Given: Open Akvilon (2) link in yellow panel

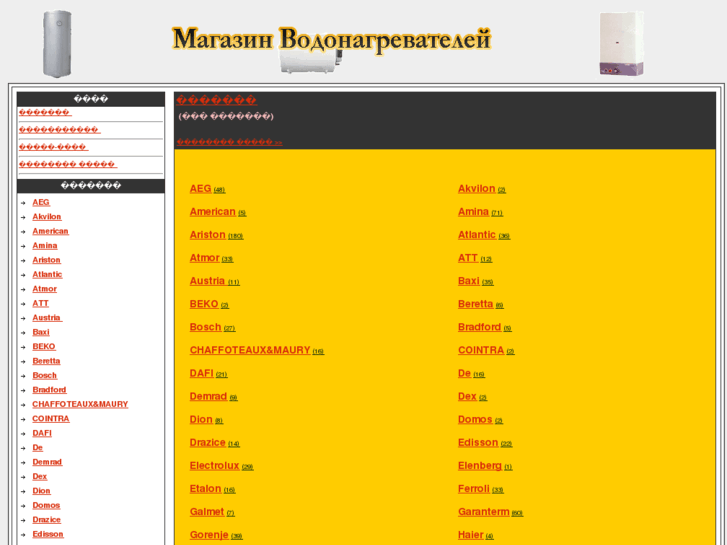Looking at the screenshot, I should pos(482,189).
